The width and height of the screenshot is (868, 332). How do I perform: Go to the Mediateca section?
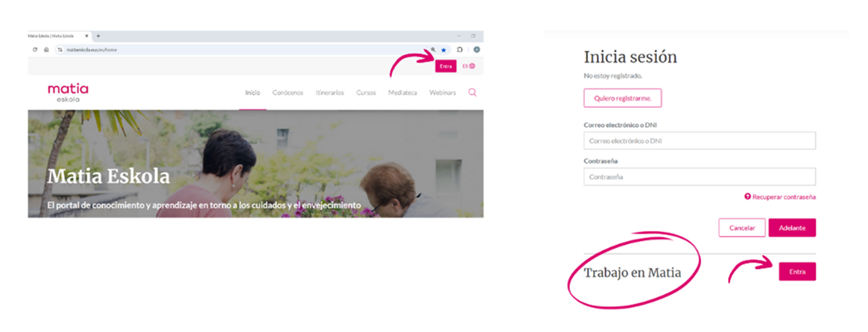click(x=402, y=93)
